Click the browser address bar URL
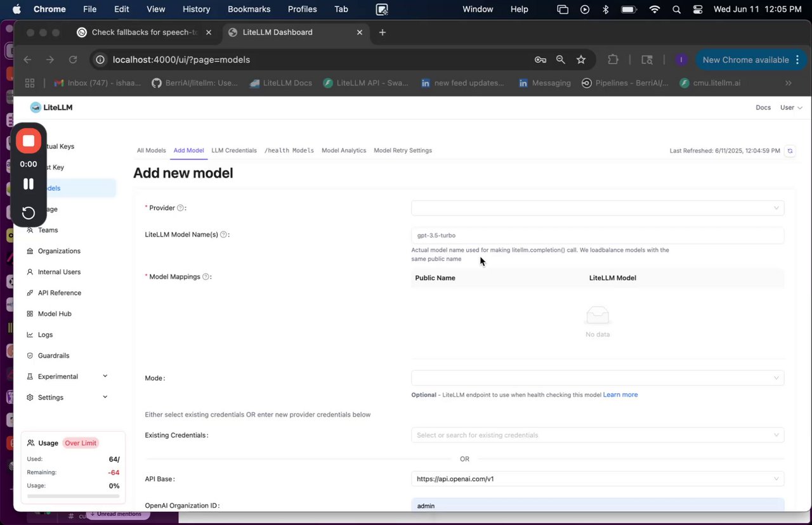 [x=181, y=60]
